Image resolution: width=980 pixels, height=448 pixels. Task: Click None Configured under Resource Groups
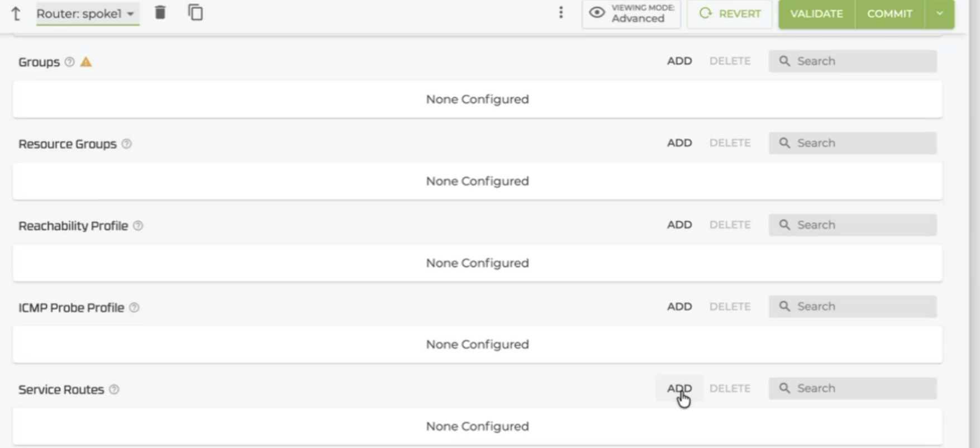pos(478,181)
